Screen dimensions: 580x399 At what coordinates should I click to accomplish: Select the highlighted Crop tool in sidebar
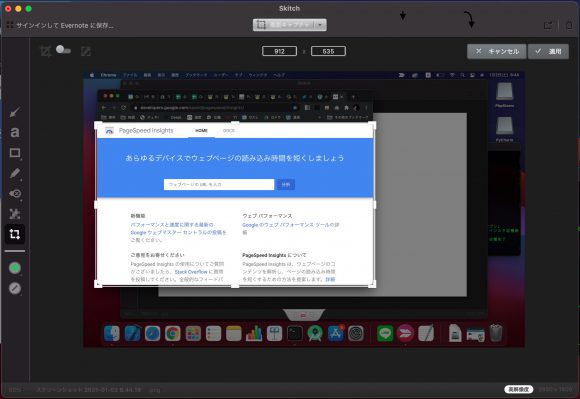[x=15, y=234]
